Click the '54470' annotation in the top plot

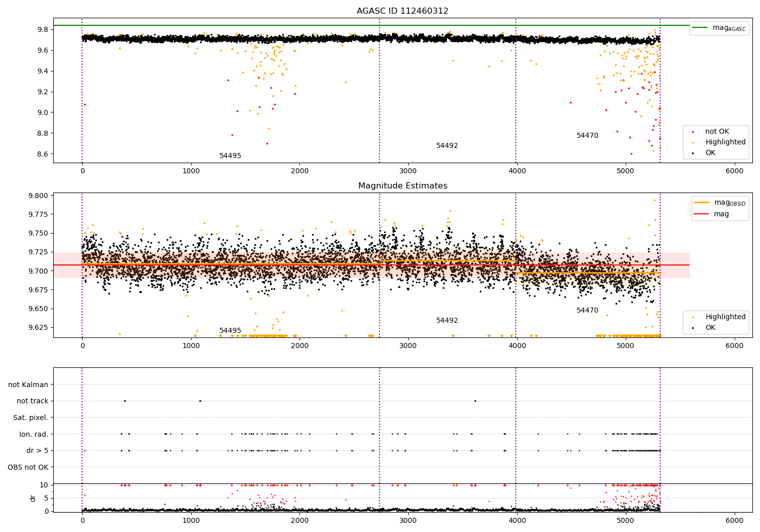[x=587, y=136]
